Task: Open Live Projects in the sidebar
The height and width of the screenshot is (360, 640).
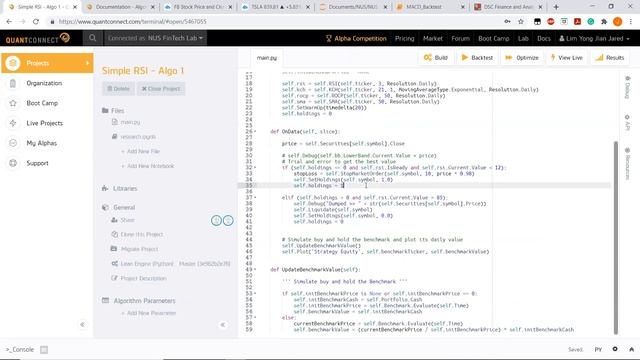Action: [44, 123]
